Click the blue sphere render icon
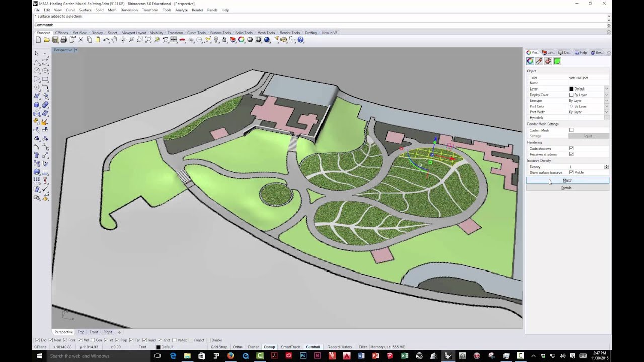 tap(267, 40)
